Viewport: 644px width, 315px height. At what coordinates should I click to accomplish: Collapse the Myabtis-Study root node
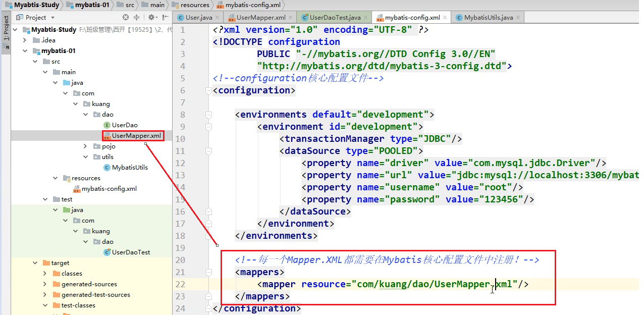coord(15,30)
